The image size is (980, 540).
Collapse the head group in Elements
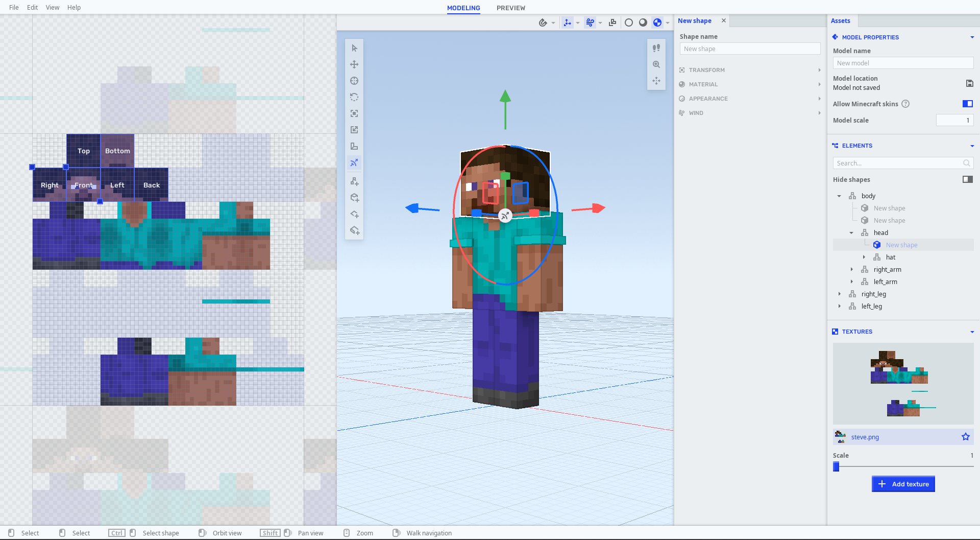point(851,232)
